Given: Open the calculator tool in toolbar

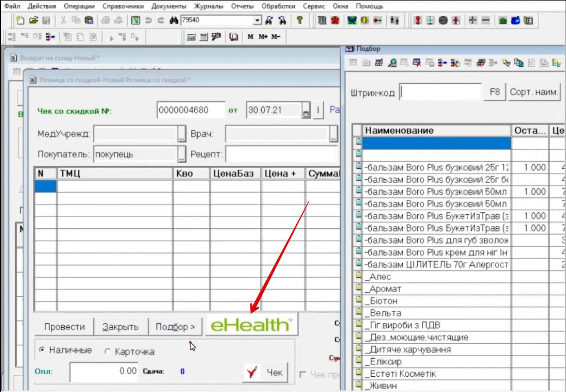Looking at the screenshot, I should coord(191,37).
